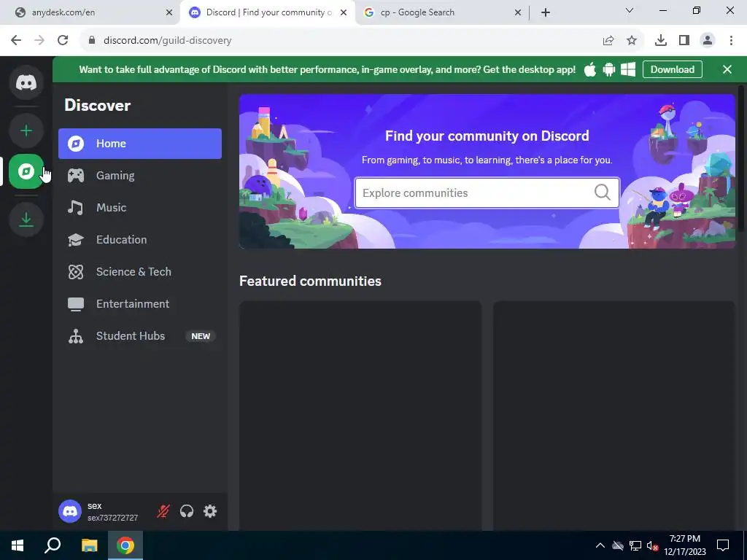Viewport: 747px width, 560px height.
Task: Click the second featured community card
Action: tap(614, 416)
